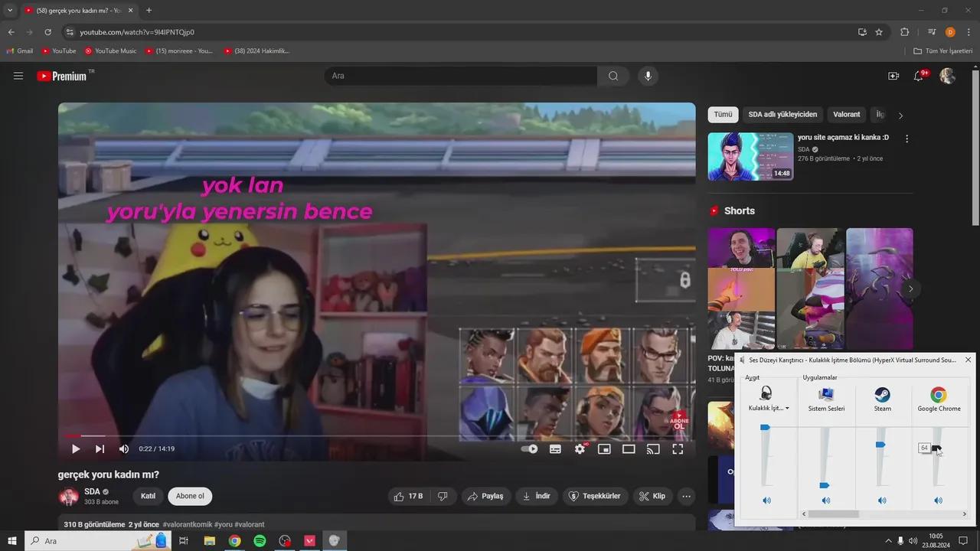Image resolution: width=980 pixels, height=551 pixels.
Task: Open the Kulaklık device dropdown in mixer
Action: 769,409
